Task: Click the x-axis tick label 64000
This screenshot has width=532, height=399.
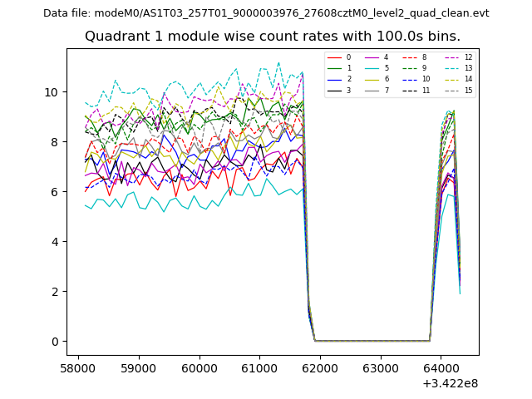Action: [439, 368]
